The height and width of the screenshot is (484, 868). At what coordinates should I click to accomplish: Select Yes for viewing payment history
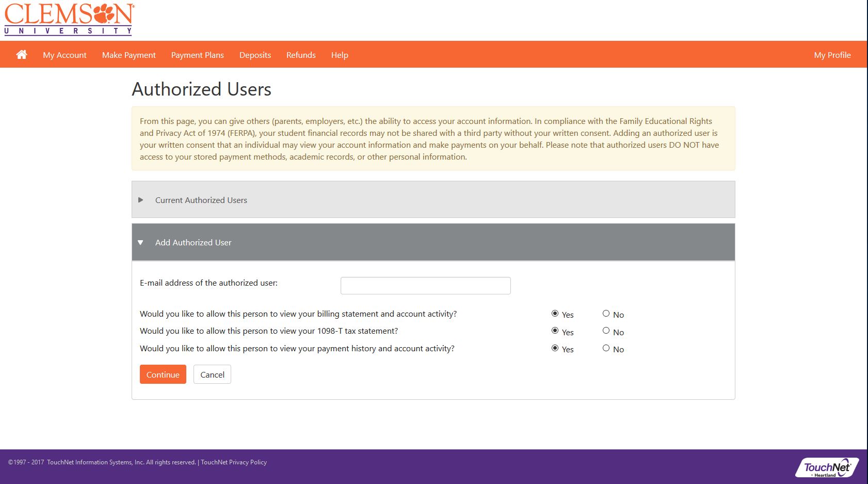click(555, 348)
